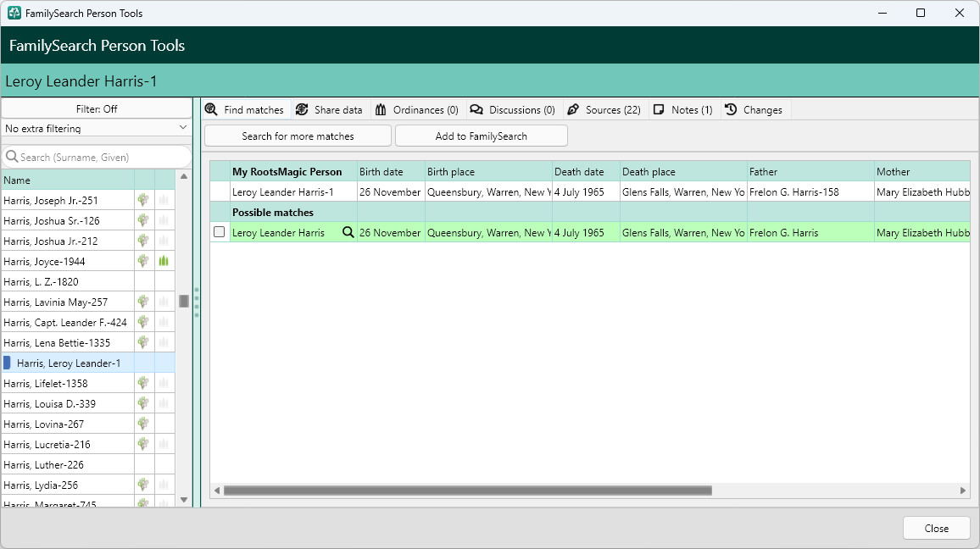
Task: Click the tree icon for Harris, Capt. Leander F.-424
Action: click(144, 322)
